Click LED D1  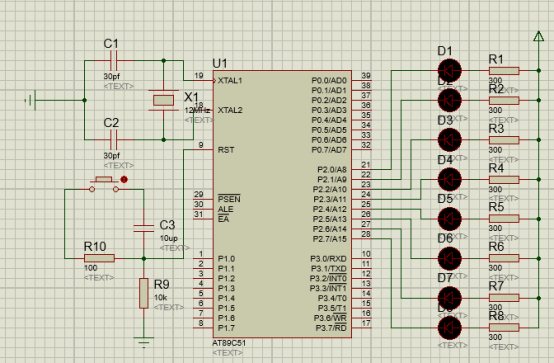click(449, 71)
